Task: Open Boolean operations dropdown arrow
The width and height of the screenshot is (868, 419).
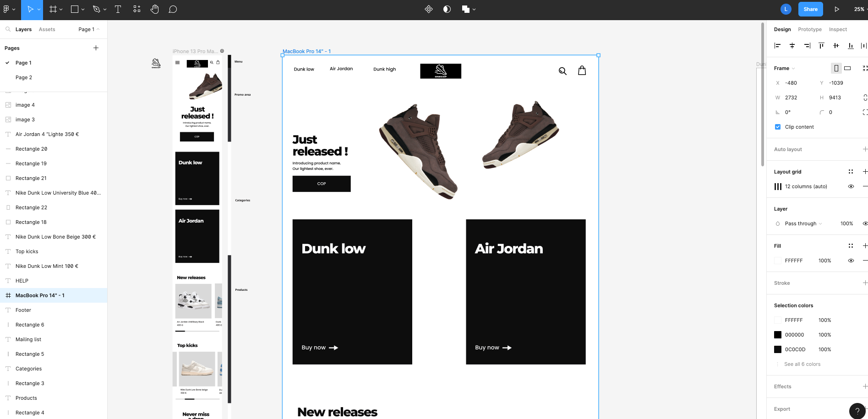Action: point(474,10)
